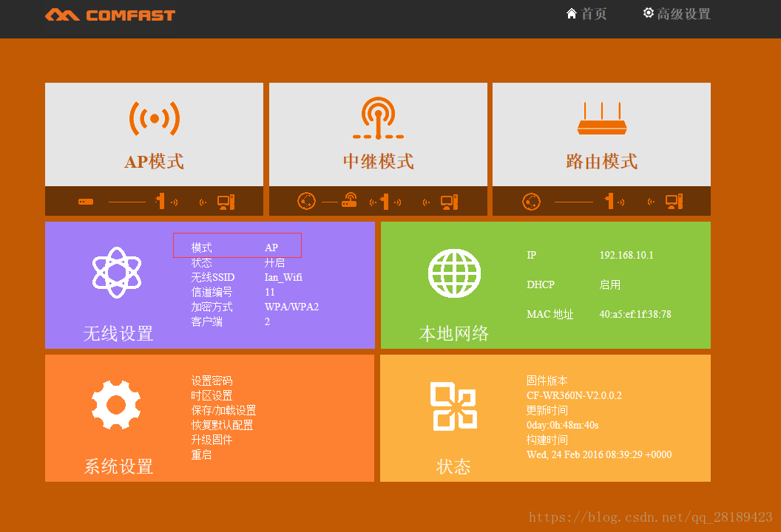The image size is (781, 532).
Task: Click 重启 to reboot the device
Action: pyautogui.click(x=201, y=455)
